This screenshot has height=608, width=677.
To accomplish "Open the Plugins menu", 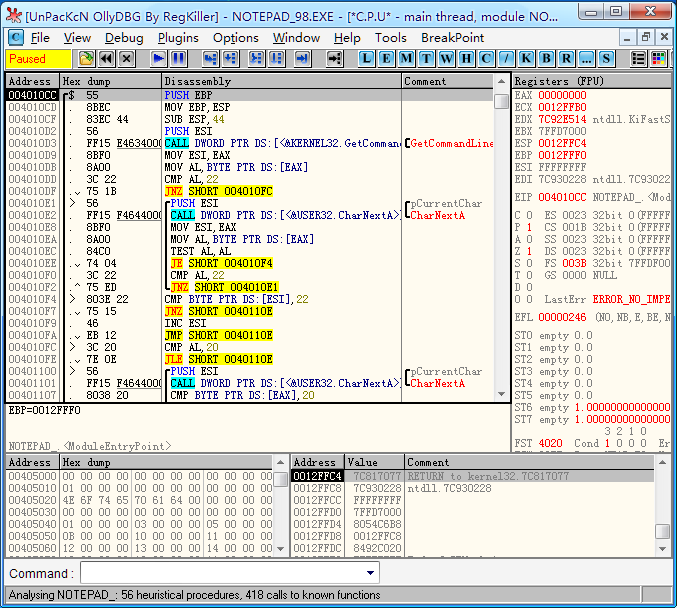I will coord(178,38).
